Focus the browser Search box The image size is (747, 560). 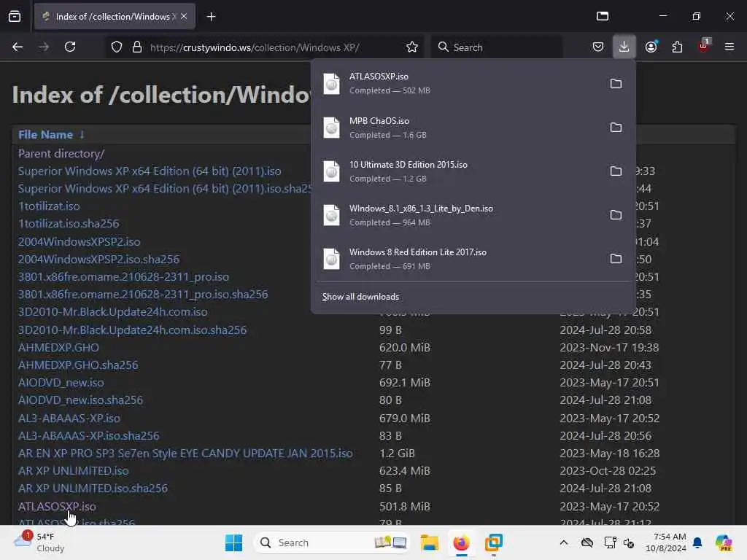[497, 47]
